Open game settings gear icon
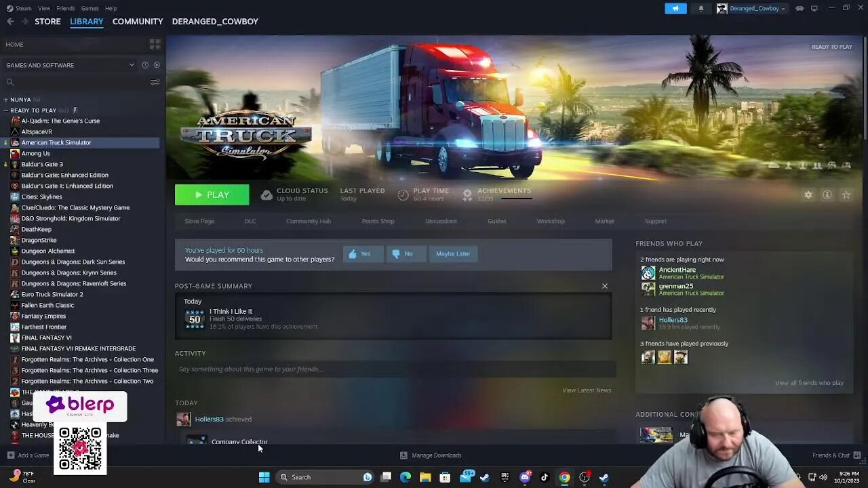868x488 pixels. click(x=808, y=195)
